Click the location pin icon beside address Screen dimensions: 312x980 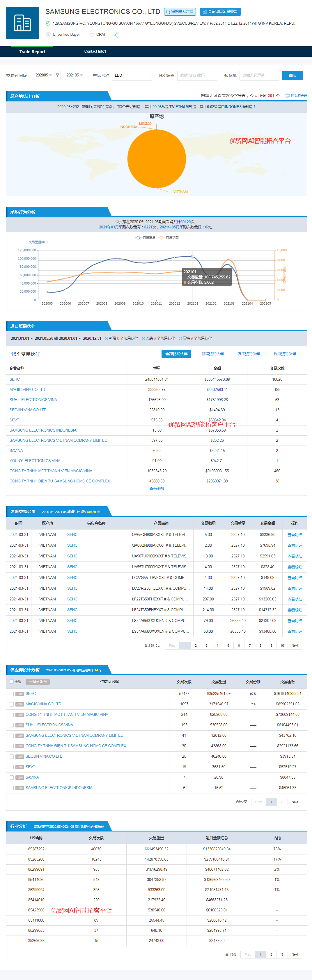[48, 24]
